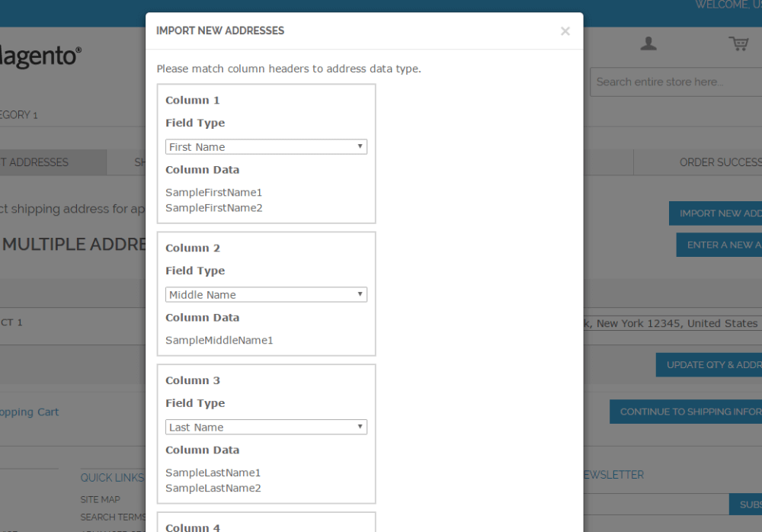Click the newsletter Subscribe button
Viewport: 762px width, 532px height.
pos(748,505)
